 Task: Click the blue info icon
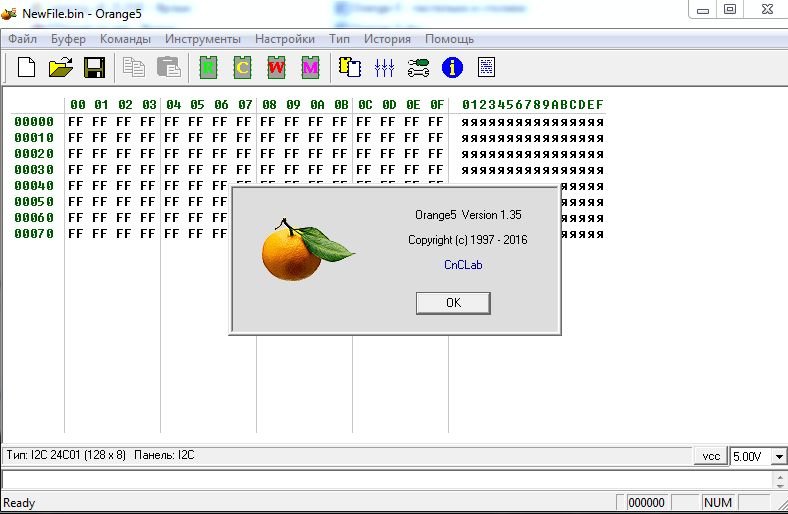pyautogui.click(x=452, y=67)
